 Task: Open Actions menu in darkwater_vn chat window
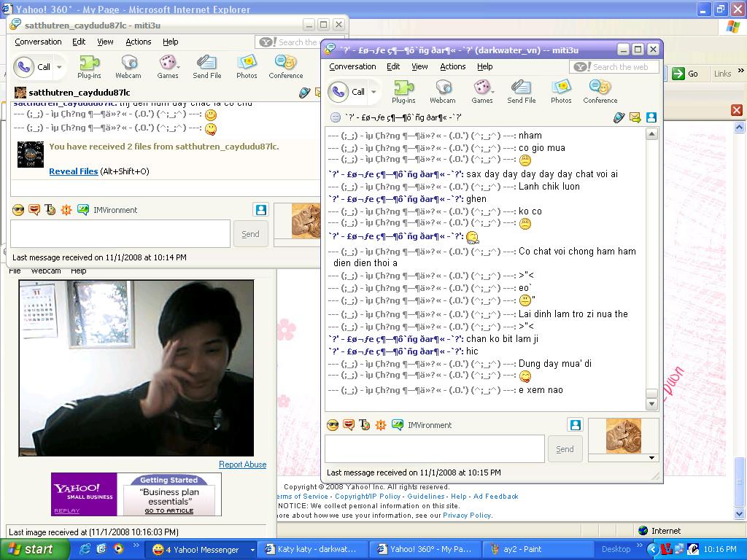click(x=452, y=66)
